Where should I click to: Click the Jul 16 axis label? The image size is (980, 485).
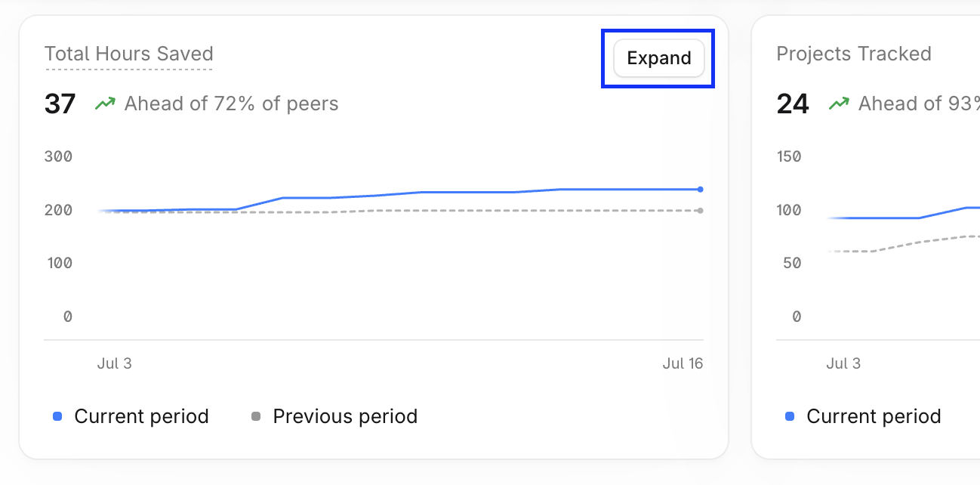click(x=683, y=363)
